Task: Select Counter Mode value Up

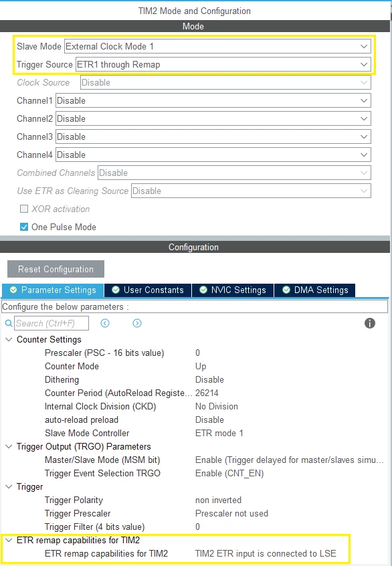Action: (201, 366)
